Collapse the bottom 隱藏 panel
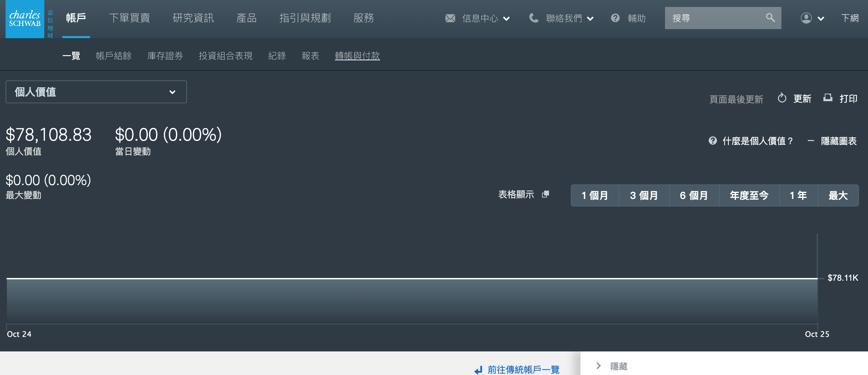Image resolution: width=868 pixels, height=375 pixels. [x=618, y=366]
